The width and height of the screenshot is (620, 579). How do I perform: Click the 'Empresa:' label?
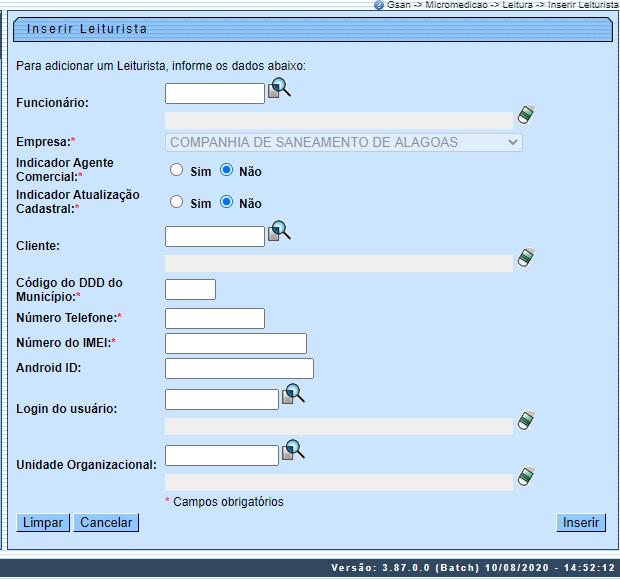coord(45,142)
